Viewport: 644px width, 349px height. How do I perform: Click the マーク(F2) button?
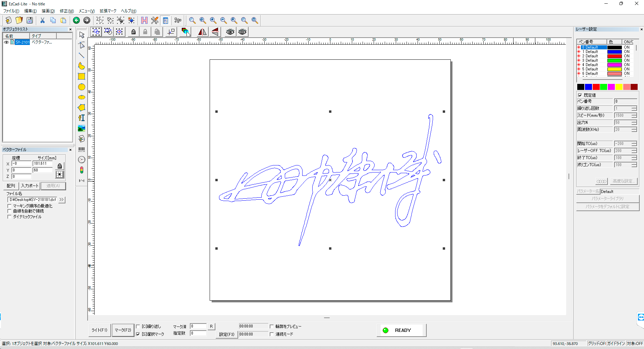(x=123, y=330)
